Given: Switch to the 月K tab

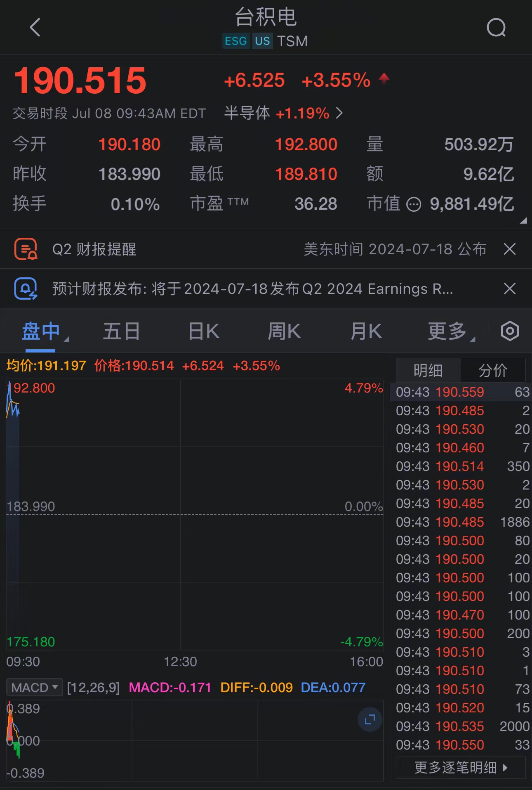Looking at the screenshot, I should click(366, 331).
